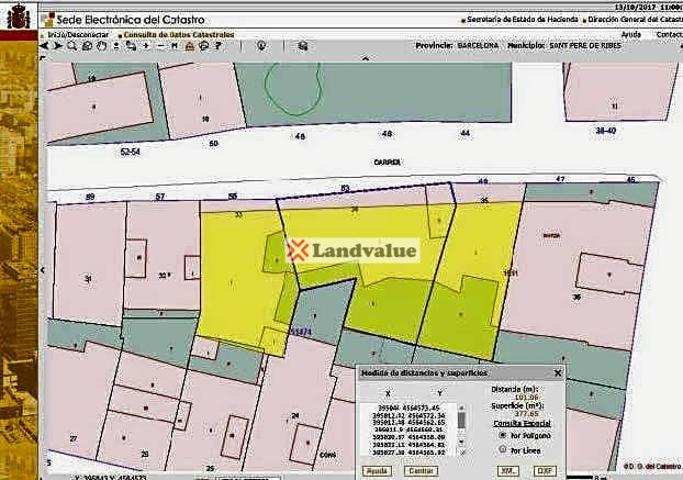The height and width of the screenshot is (480, 683).
Task: Click the plus zoom in icon
Action: [x=146, y=45]
